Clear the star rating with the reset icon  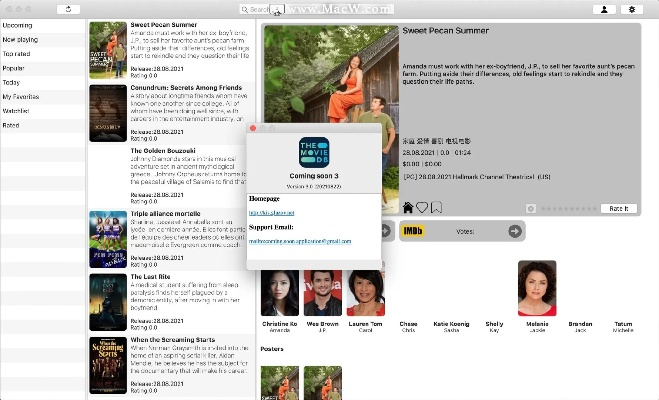click(x=531, y=208)
